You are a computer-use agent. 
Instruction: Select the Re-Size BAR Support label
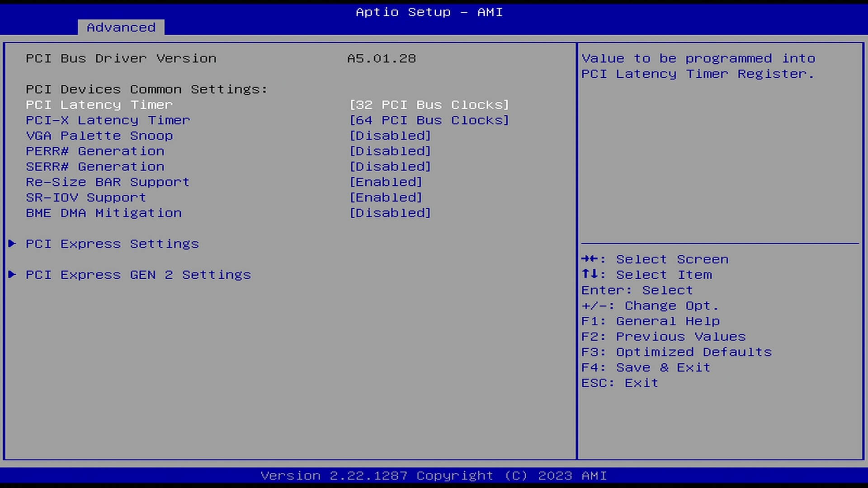[108, 182]
